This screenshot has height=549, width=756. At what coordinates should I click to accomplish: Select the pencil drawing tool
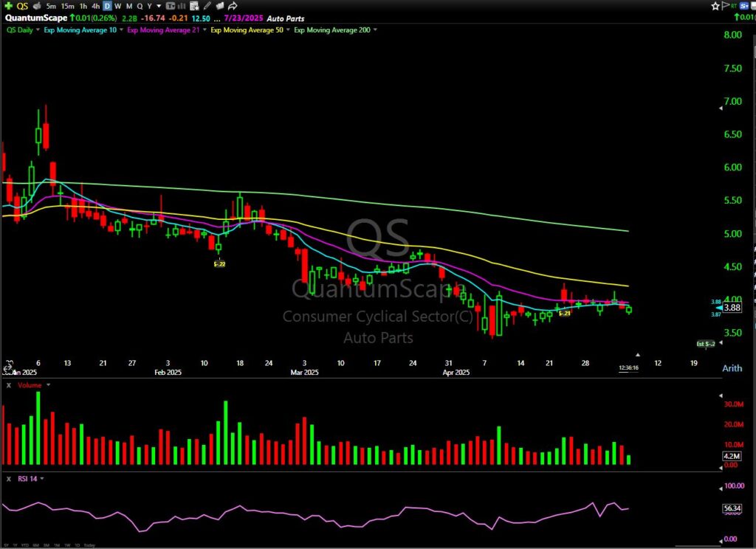pos(207,6)
